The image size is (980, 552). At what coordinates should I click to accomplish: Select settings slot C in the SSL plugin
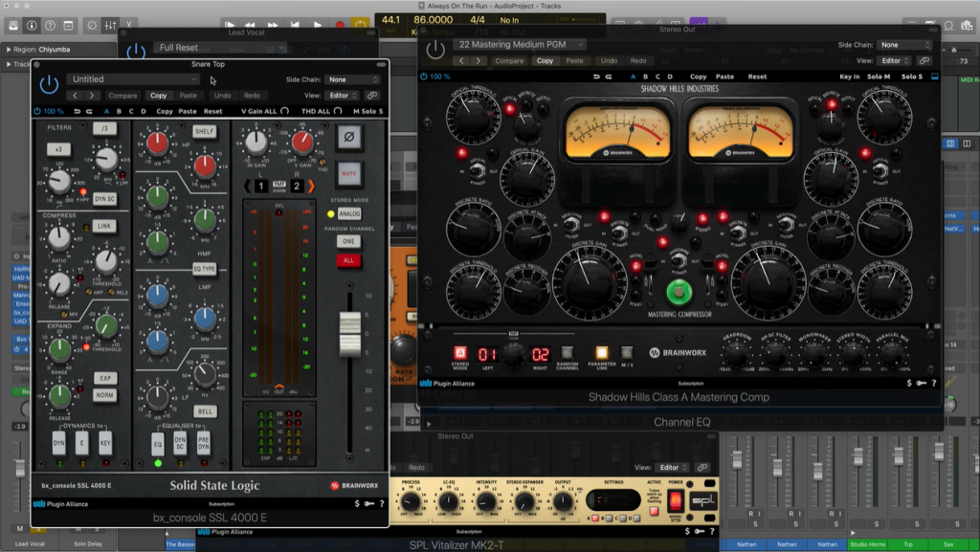pyautogui.click(x=131, y=111)
